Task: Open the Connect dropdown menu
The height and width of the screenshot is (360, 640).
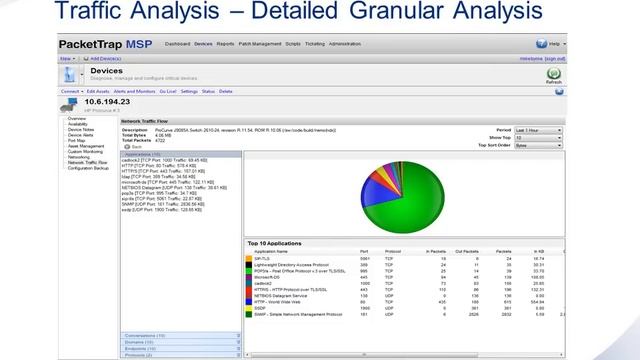Action: point(72,91)
